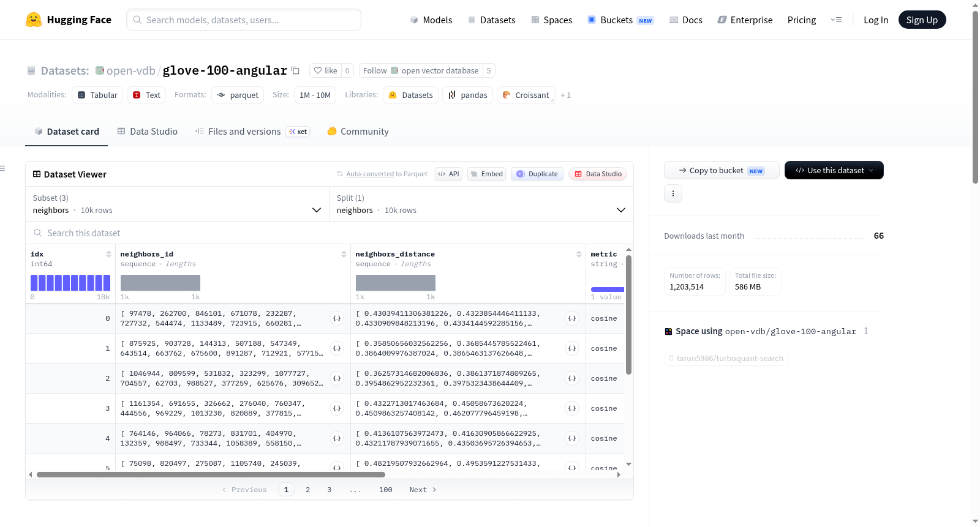
Task: Expand row 3 neighbors_id cell value
Action: (337, 408)
